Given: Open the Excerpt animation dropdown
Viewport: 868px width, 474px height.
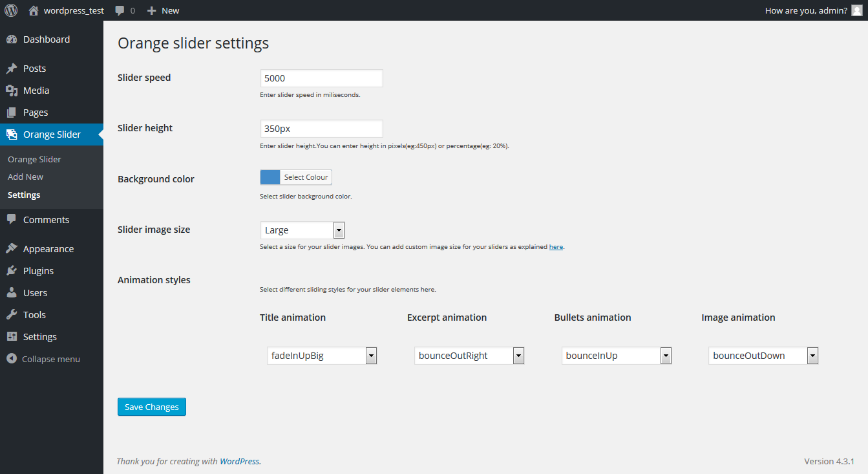Looking at the screenshot, I should (469, 356).
